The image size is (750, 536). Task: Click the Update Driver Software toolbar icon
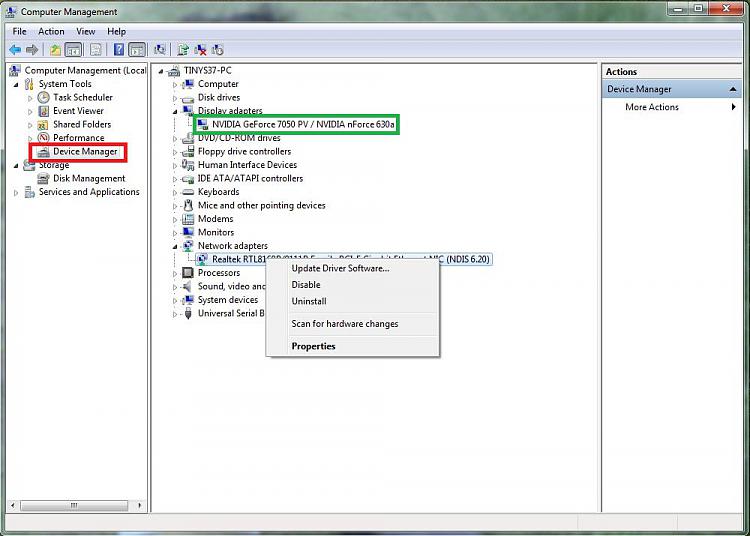pyautogui.click(x=183, y=49)
